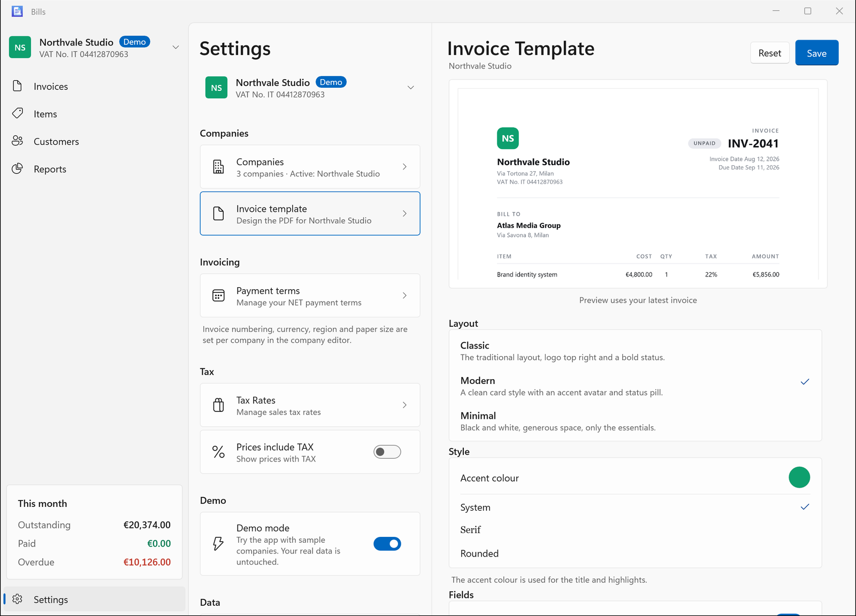
Task: Click the Invoice template page icon
Action: [x=218, y=213]
